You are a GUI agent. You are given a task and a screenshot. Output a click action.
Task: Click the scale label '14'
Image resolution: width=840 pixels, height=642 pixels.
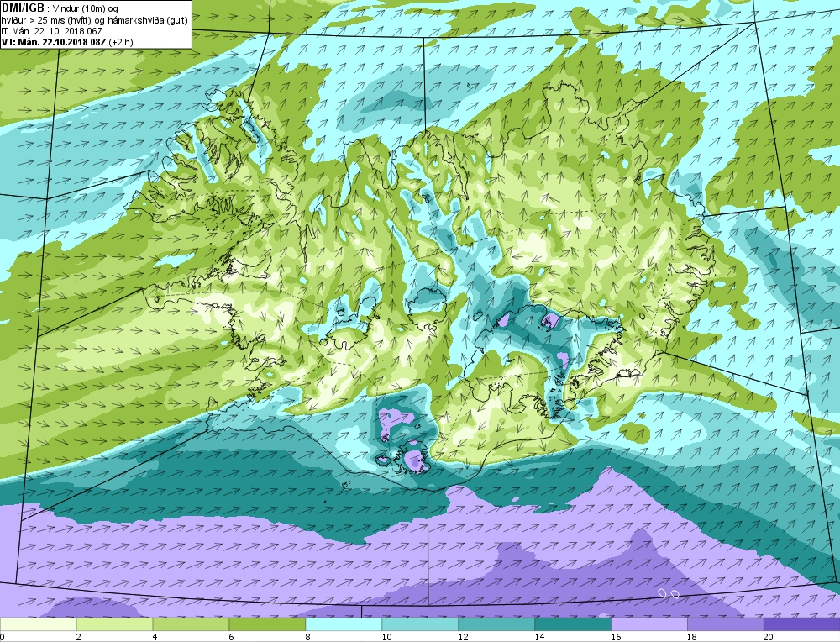click(539, 637)
